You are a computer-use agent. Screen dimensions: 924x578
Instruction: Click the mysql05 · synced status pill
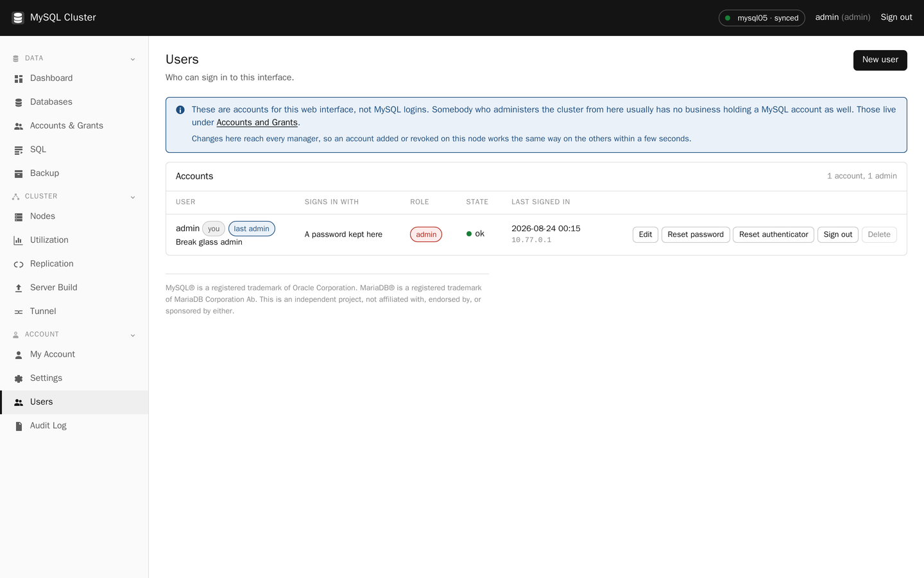point(762,18)
